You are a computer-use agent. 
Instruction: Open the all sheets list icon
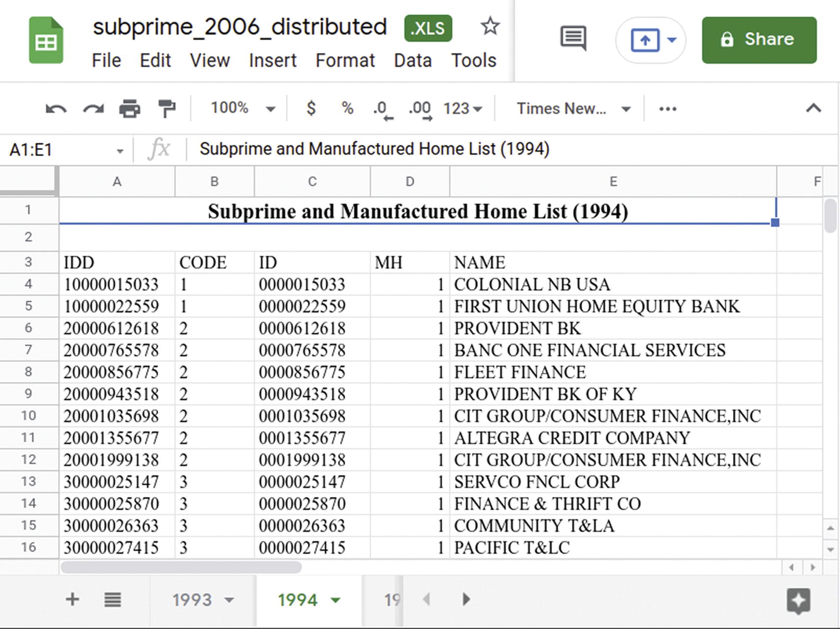click(113, 600)
